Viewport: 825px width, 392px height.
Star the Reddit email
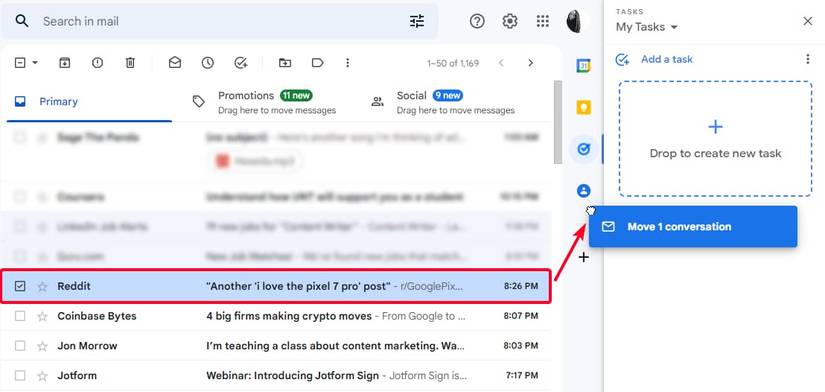(x=43, y=287)
